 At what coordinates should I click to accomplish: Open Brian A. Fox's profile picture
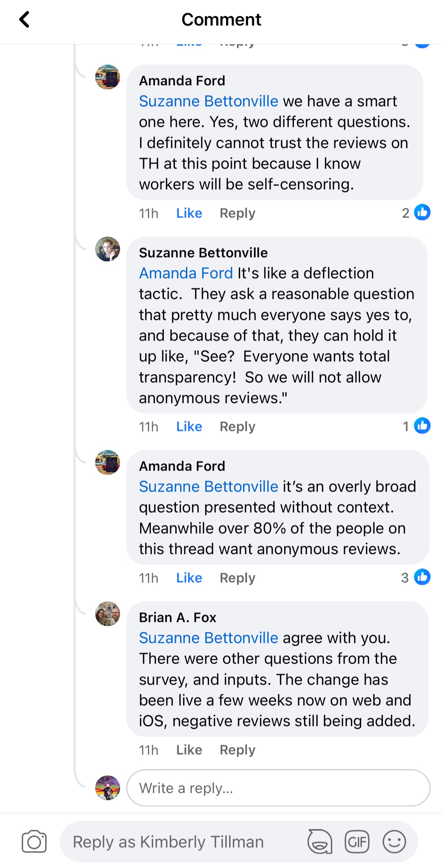pyautogui.click(x=108, y=614)
